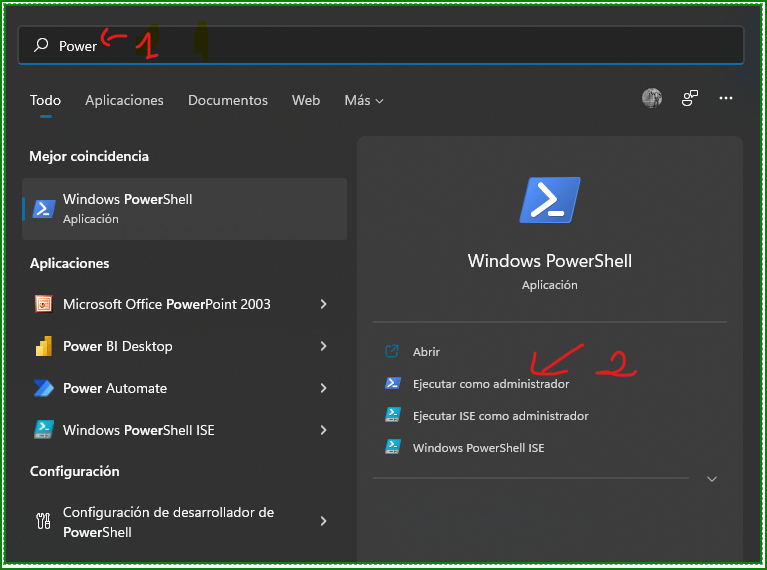This screenshot has height=570, width=767.
Task: Switch to the Web tab
Action: tap(306, 100)
